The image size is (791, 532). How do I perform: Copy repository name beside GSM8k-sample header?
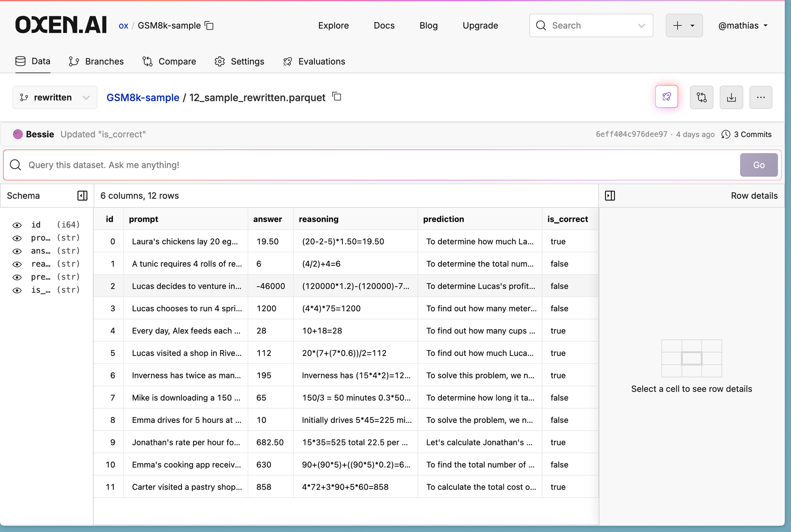(x=209, y=26)
